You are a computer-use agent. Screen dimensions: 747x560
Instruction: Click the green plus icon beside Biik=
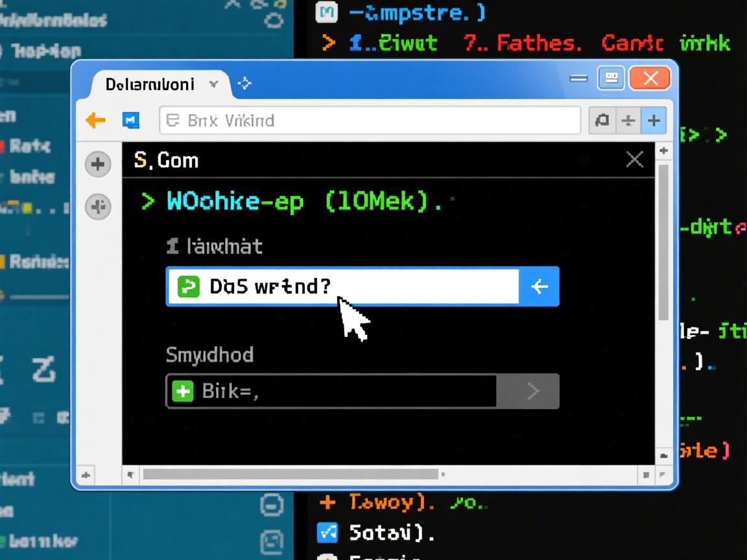183,391
